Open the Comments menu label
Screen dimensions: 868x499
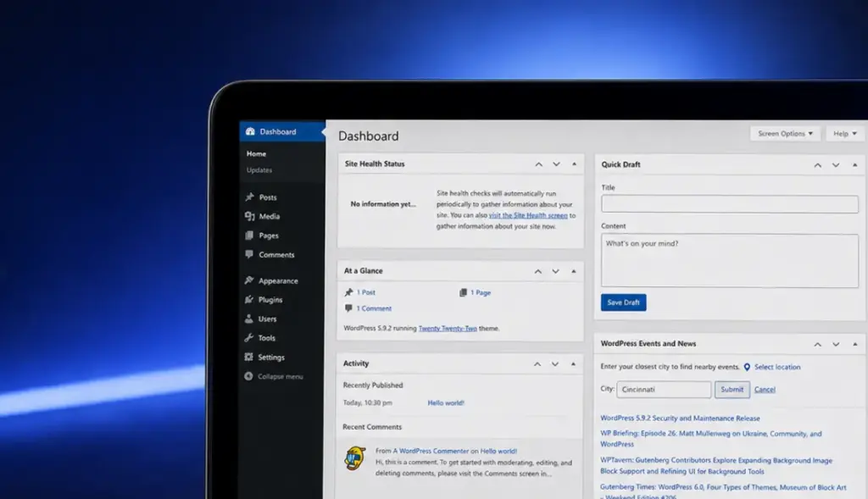coord(276,254)
